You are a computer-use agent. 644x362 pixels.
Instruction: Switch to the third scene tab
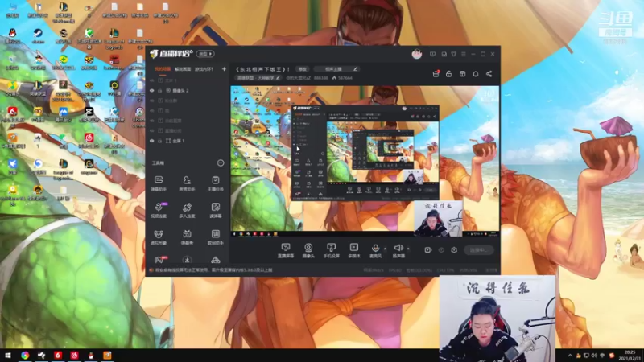204,69
